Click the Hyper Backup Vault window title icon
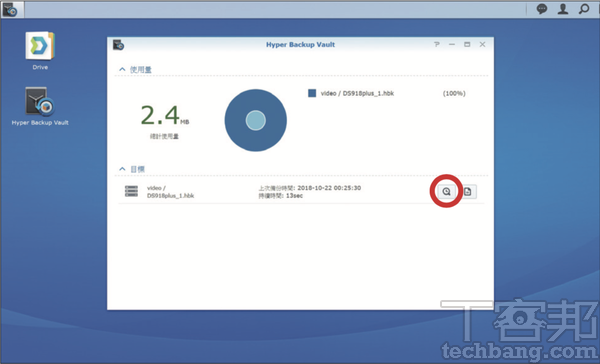The height and width of the screenshot is (364, 600). [118, 45]
